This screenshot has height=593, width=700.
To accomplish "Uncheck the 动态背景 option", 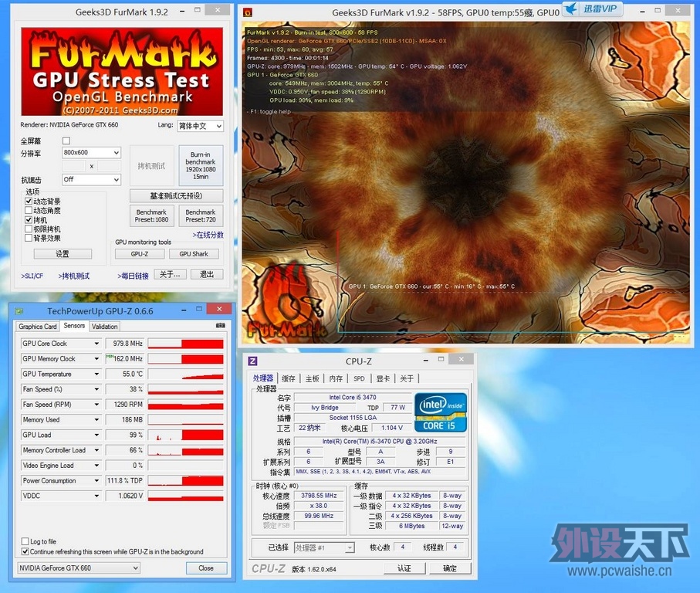I will [29, 202].
